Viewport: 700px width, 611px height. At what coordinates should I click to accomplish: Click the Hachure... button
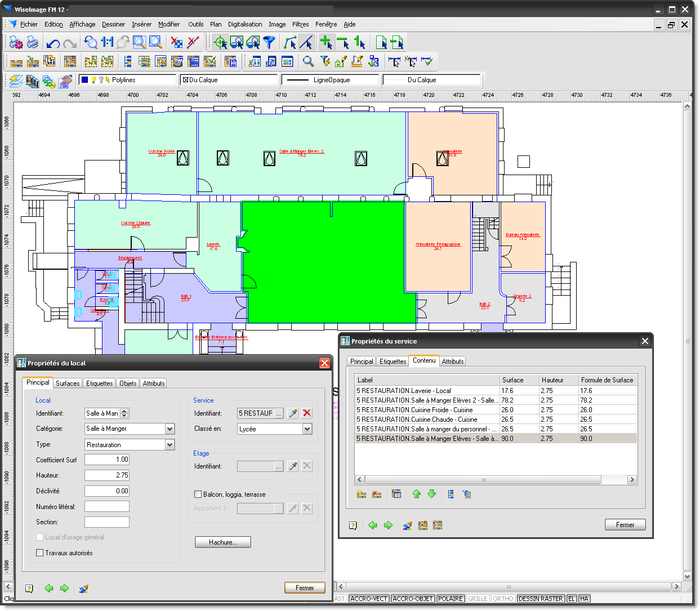(x=222, y=542)
